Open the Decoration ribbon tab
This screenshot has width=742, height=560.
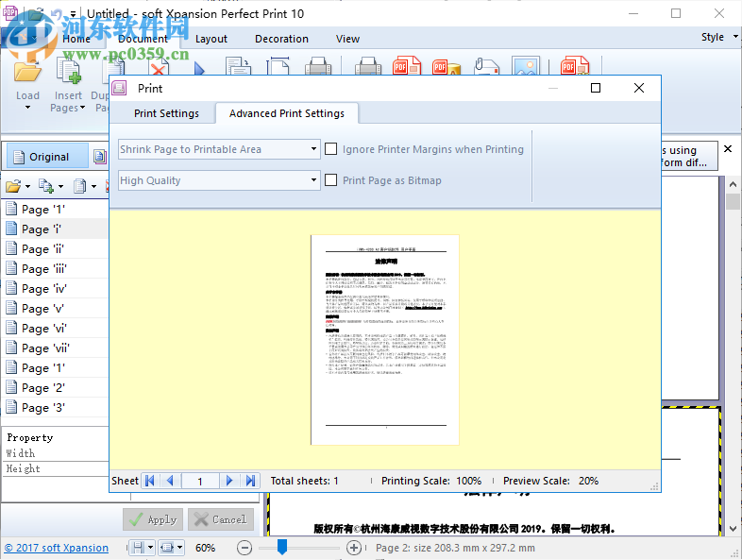[x=281, y=39]
